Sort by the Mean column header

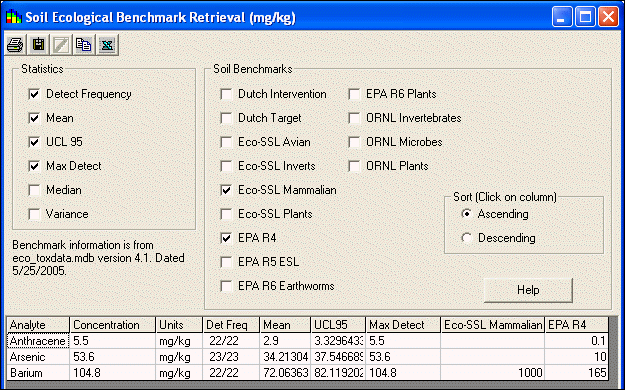pyautogui.click(x=285, y=325)
